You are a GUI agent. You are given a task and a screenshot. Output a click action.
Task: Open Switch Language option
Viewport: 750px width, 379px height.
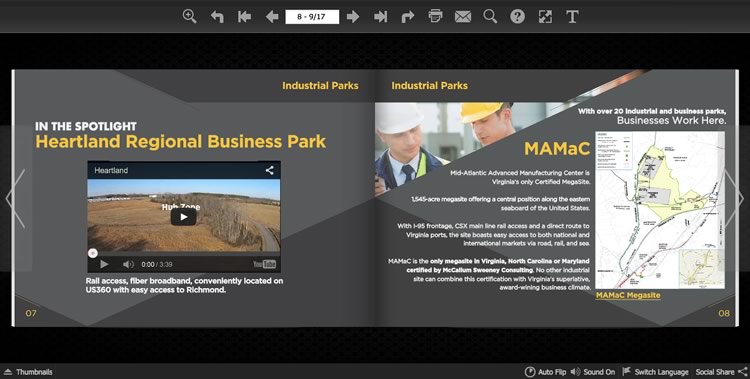(655, 372)
